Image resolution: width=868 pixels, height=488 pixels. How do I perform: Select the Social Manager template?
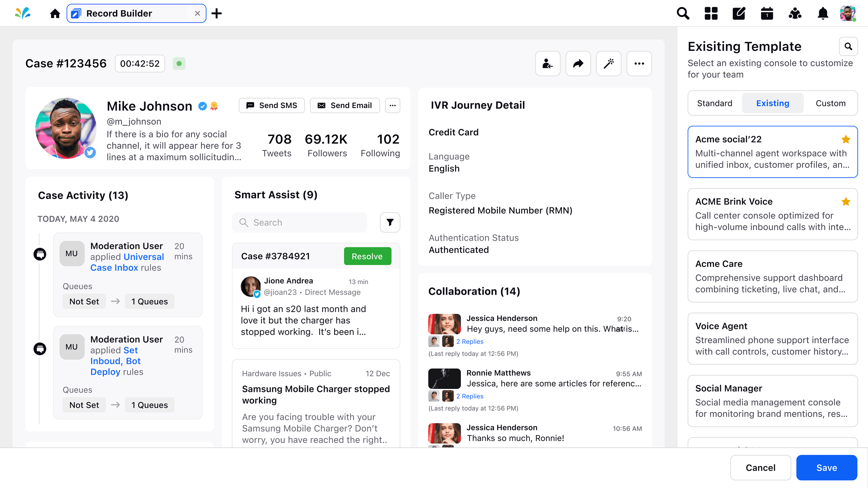click(x=773, y=401)
